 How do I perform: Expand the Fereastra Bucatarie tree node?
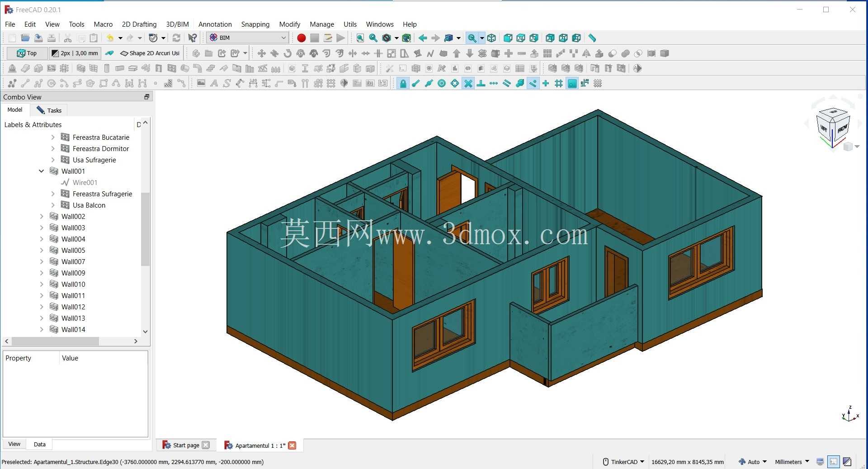[x=53, y=137]
